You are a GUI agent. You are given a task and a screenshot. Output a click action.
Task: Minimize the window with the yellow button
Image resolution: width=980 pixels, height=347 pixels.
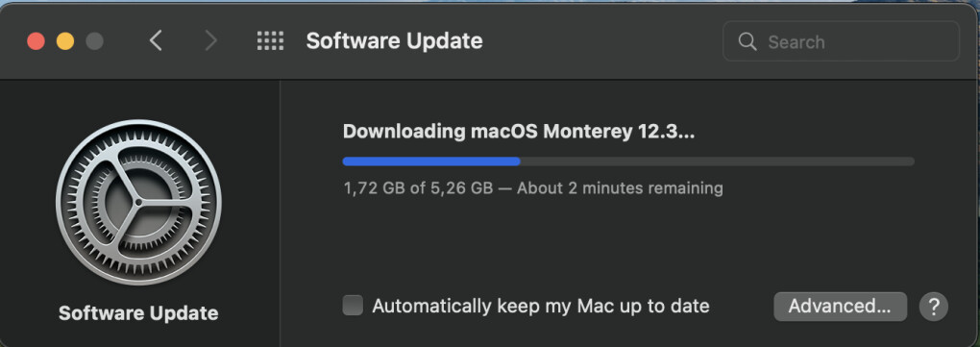point(65,41)
